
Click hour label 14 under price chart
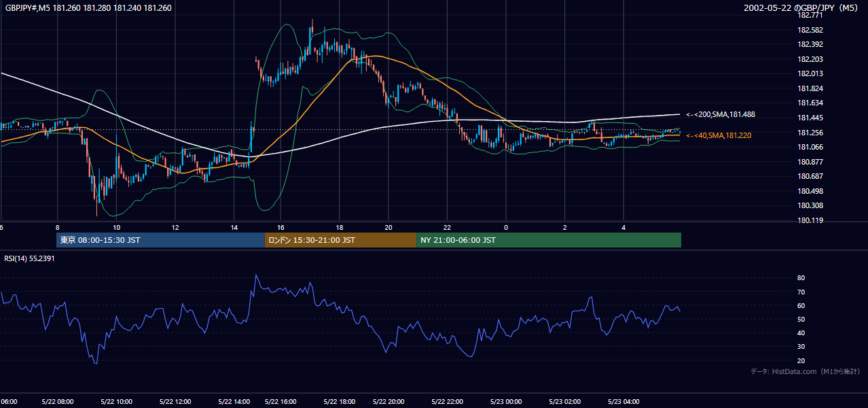click(234, 227)
